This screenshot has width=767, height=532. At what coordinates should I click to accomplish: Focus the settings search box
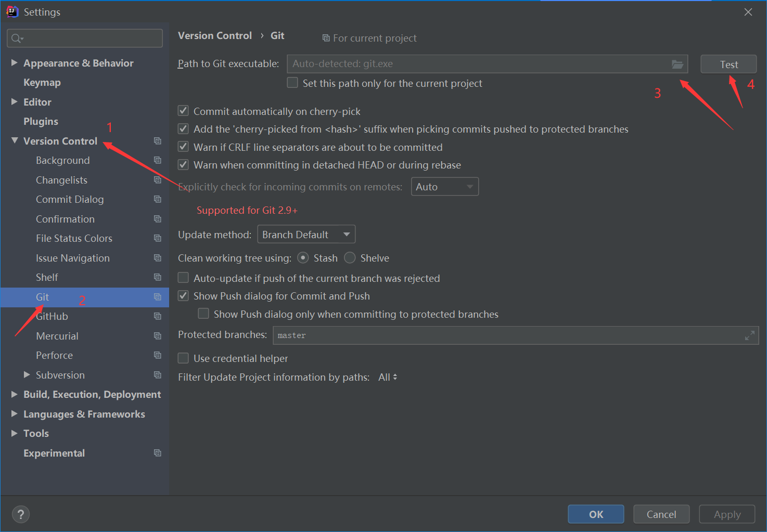(x=85, y=38)
